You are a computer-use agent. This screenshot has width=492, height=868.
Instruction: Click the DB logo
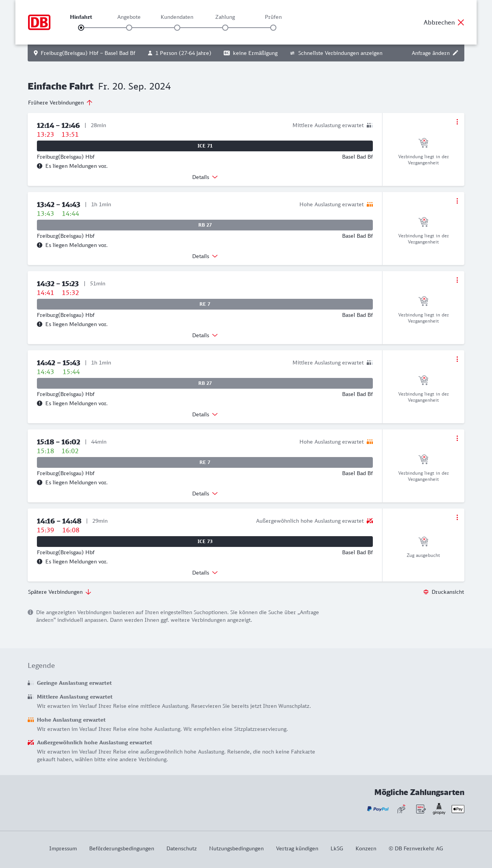coord(39,22)
